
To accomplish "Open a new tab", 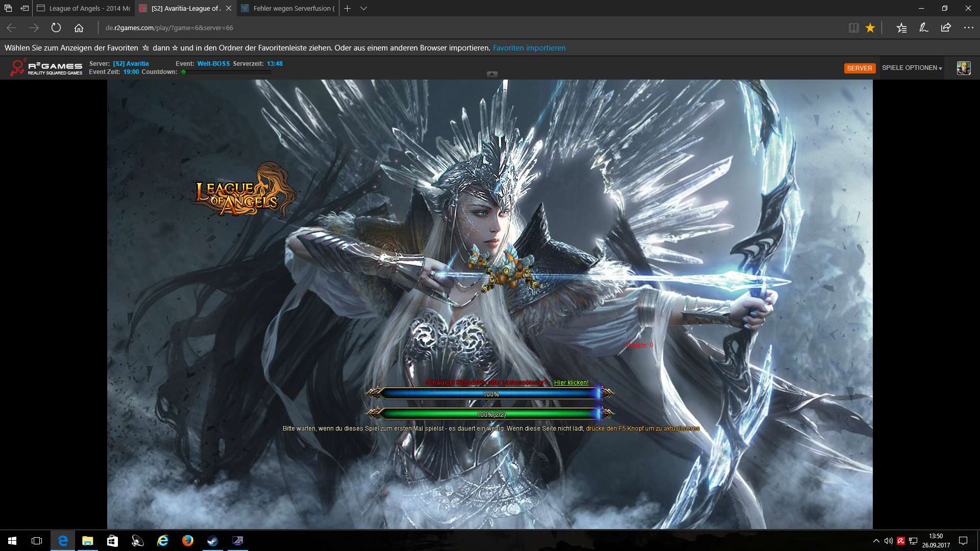I will pos(347,8).
